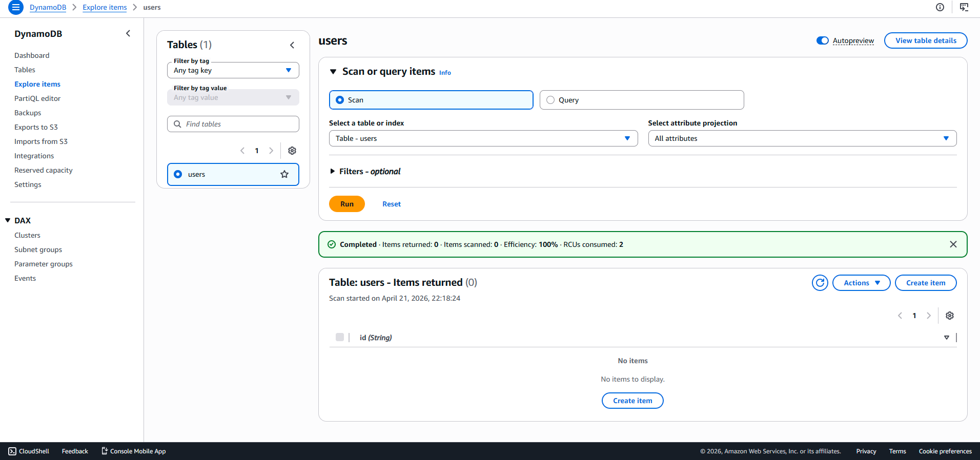The height and width of the screenshot is (460, 980).
Task: Collapse the Scan or query items section
Action: point(333,72)
